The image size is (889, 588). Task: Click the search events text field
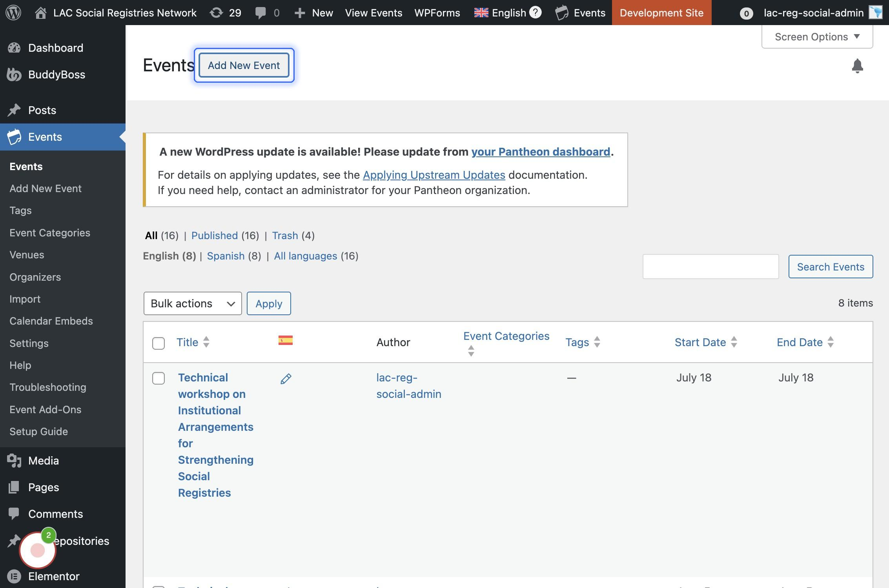[x=710, y=267]
